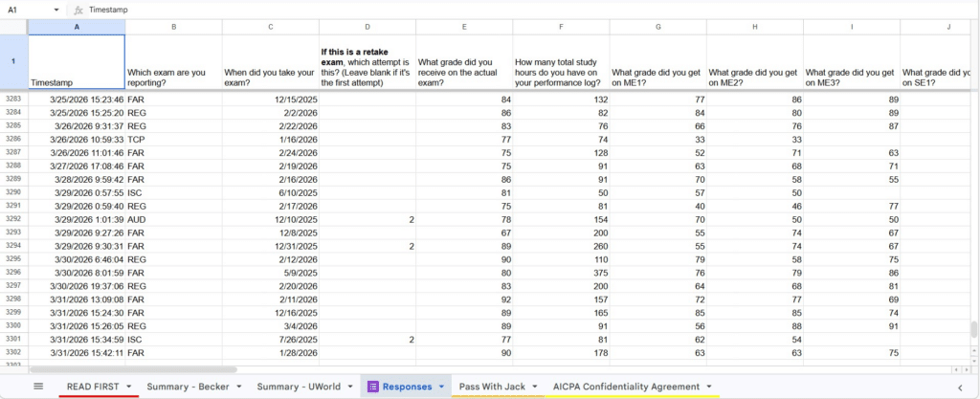Click timestamp cell 3/29/2026 0:57:55
Image resolution: width=980 pixels, height=399 pixels.
pos(77,193)
